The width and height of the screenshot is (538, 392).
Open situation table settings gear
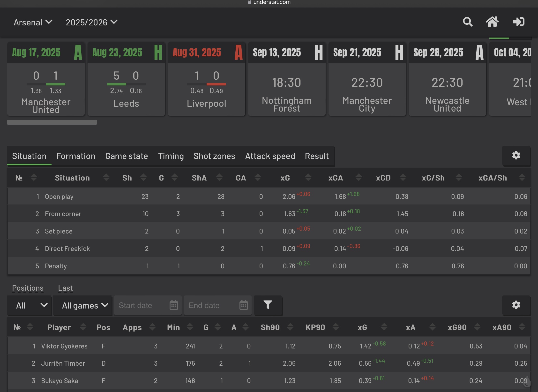[x=516, y=155]
